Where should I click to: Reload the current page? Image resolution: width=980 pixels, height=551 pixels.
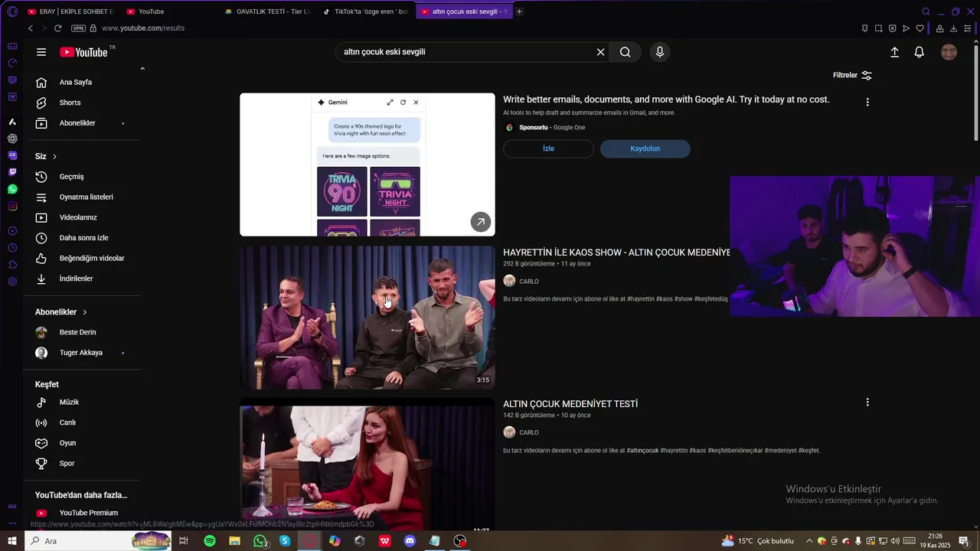(x=57, y=28)
